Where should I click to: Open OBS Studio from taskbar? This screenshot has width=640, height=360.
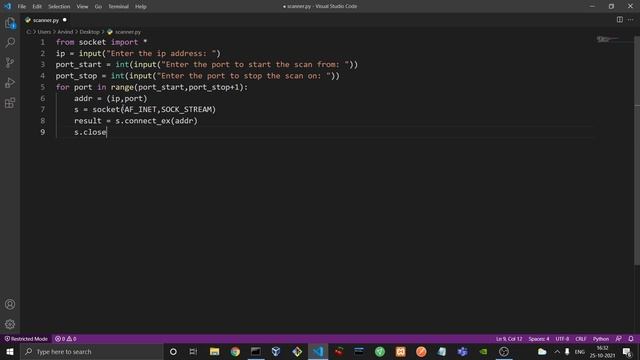[x=504, y=351]
